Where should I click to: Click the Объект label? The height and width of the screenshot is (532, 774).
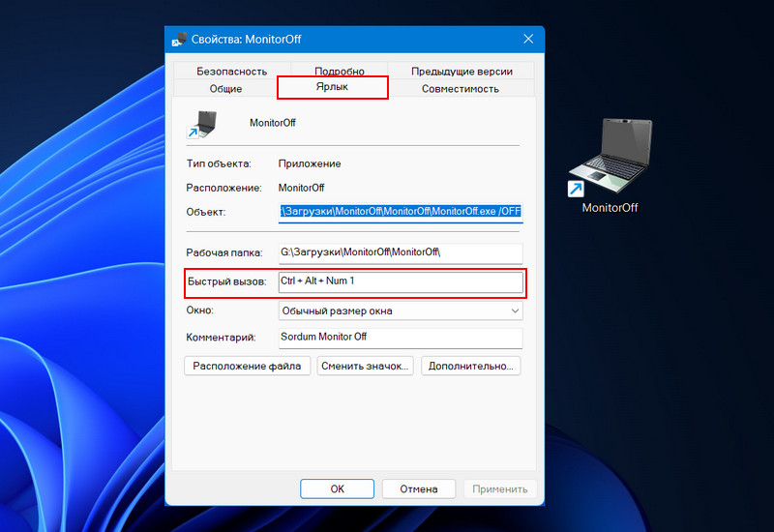point(205,212)
